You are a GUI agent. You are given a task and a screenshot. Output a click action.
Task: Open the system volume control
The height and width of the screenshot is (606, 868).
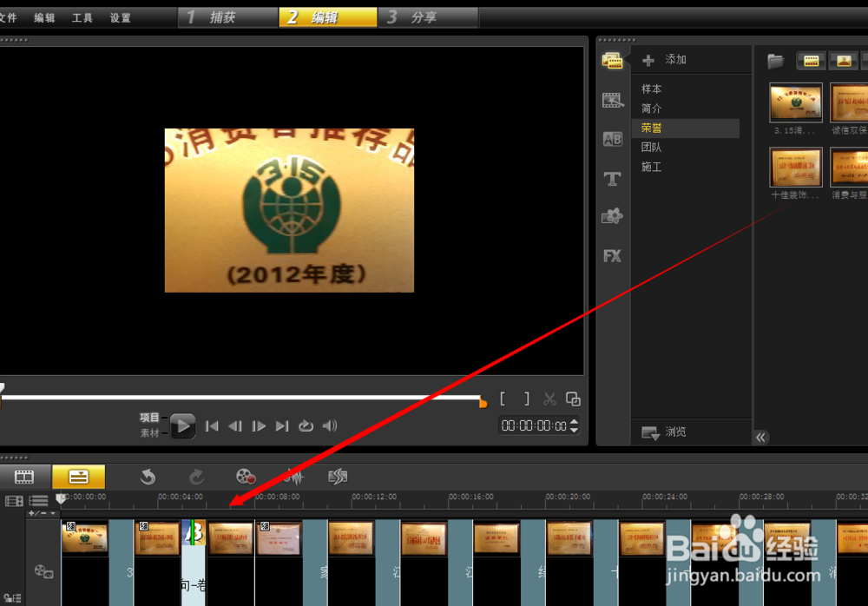point(330,426)
